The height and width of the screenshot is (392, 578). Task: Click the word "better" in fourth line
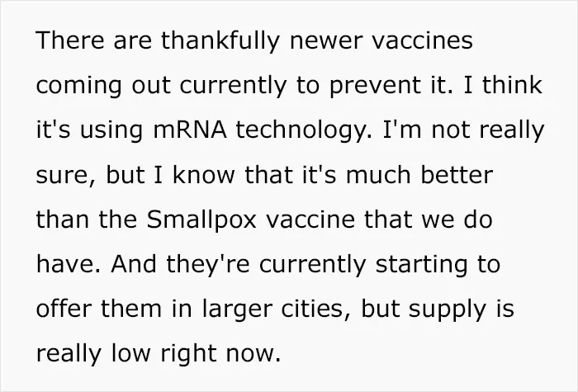[457, 175]
